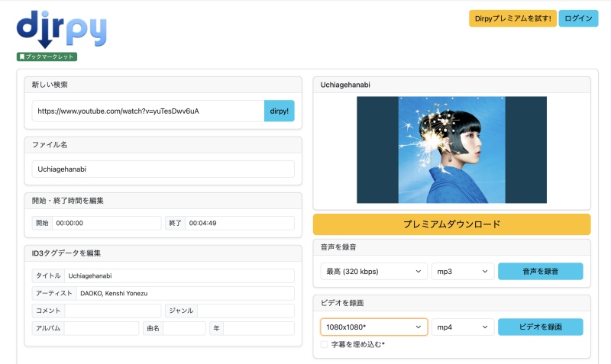Click the 音声を録音 section heading

338,246
